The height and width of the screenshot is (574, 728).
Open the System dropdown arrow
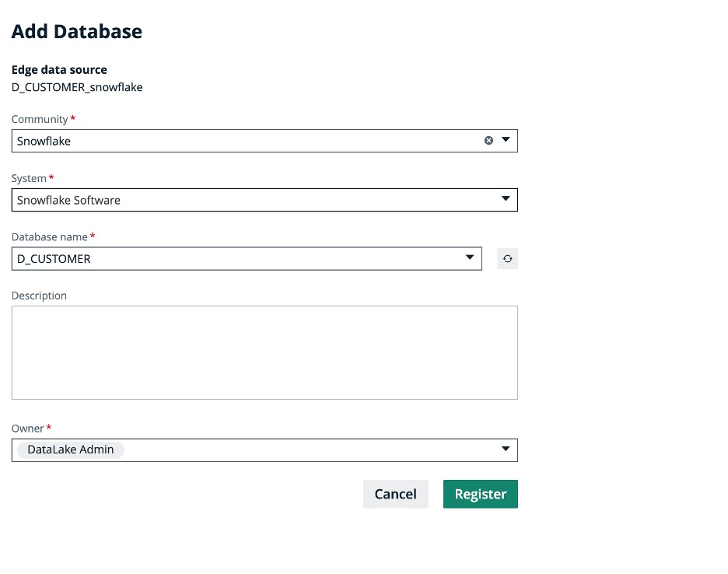click(x=506, y=200)
